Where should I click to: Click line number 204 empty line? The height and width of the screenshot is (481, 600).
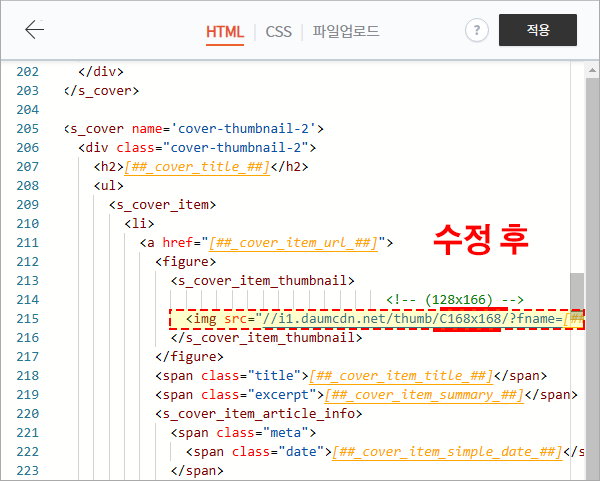point(28,110)
